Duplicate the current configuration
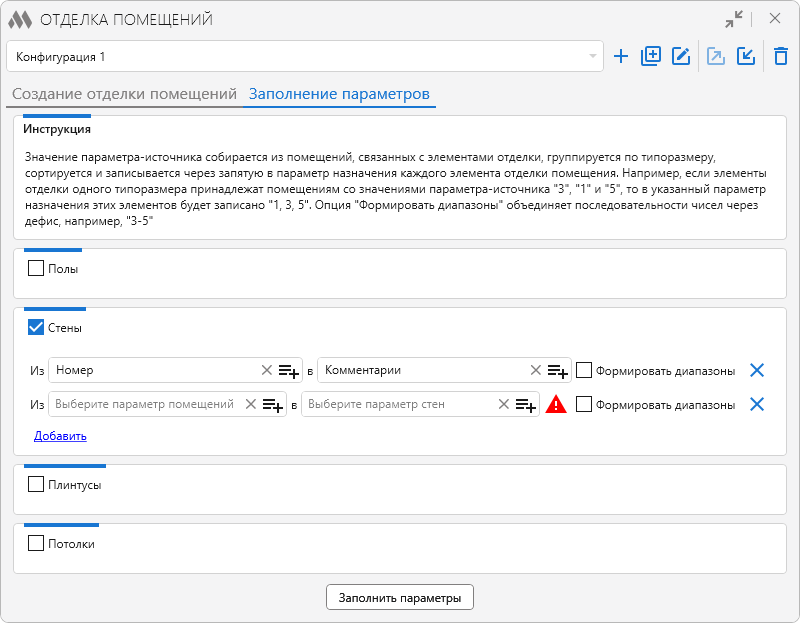The height and width of the screenshot is (623, 800). [x=651, y=57]
